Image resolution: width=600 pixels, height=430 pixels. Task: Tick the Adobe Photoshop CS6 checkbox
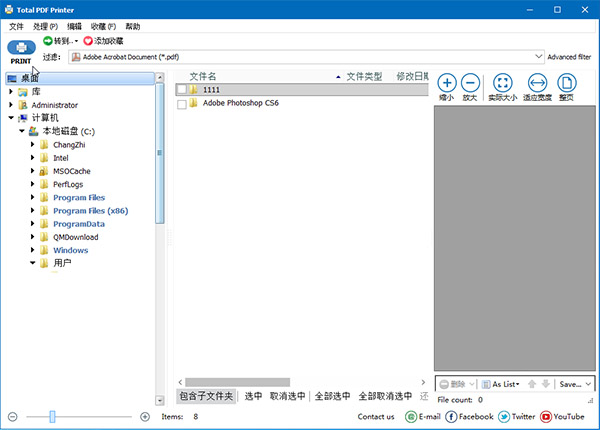tap(181, 103)
